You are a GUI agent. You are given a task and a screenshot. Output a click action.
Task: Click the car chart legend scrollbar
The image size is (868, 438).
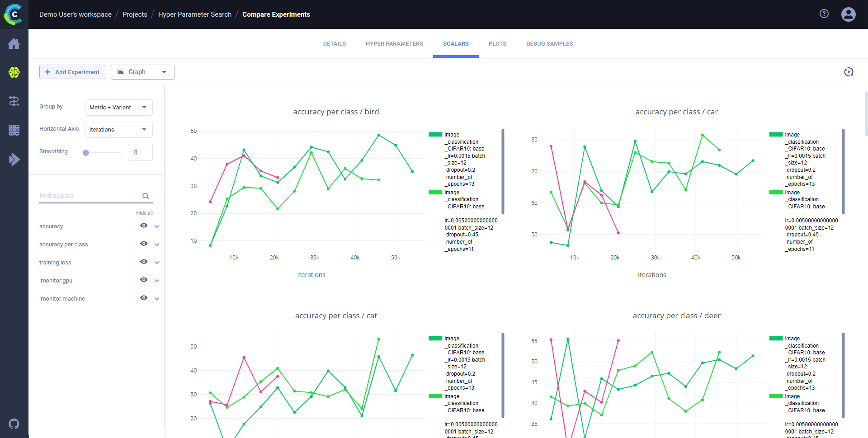pos(843,171)
